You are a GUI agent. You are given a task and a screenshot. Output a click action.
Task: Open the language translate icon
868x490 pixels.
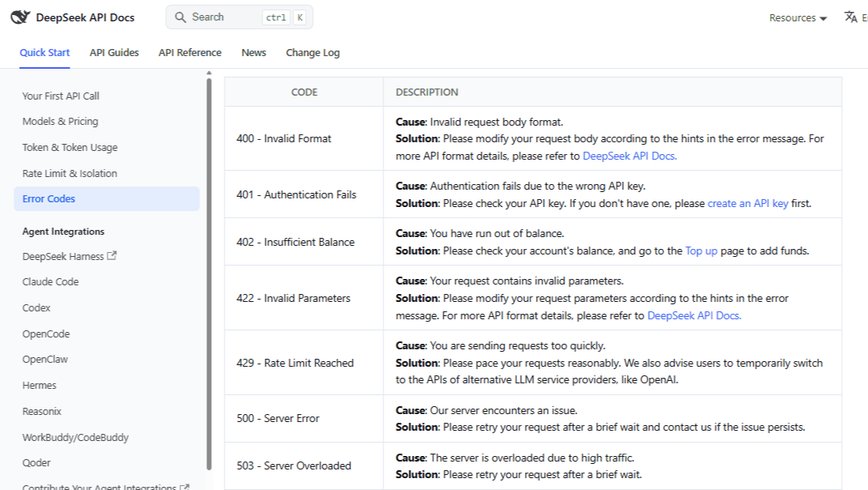click(x=851, y=17)
